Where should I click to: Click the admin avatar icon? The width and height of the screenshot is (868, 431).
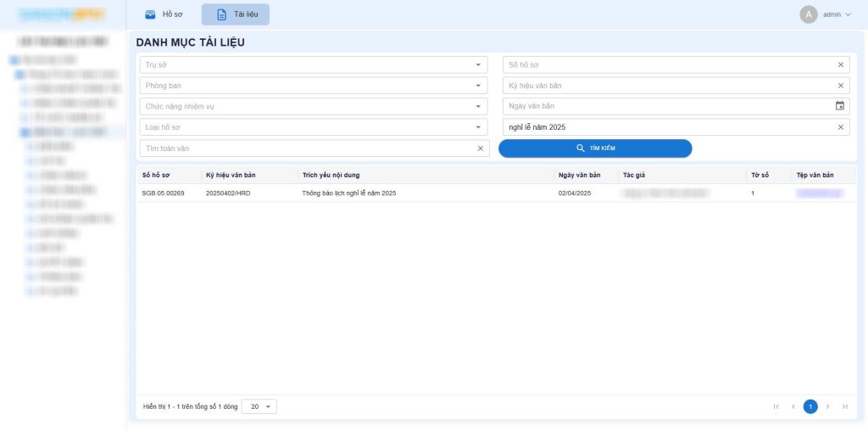pos(809,14)
